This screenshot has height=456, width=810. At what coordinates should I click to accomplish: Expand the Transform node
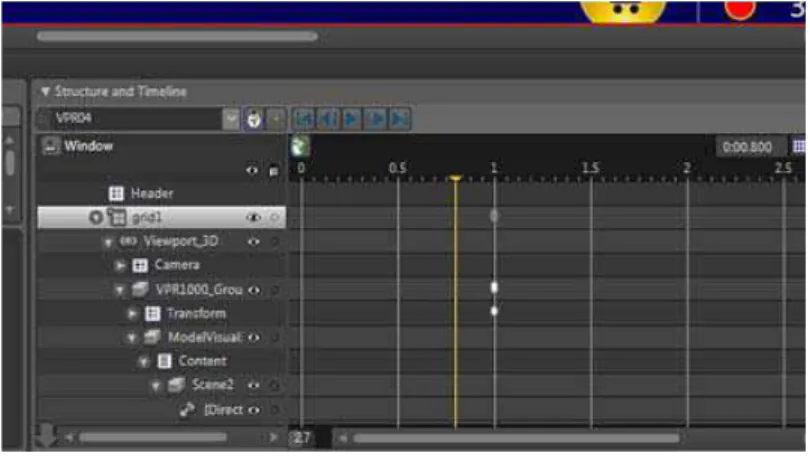(x=133, y=313)
